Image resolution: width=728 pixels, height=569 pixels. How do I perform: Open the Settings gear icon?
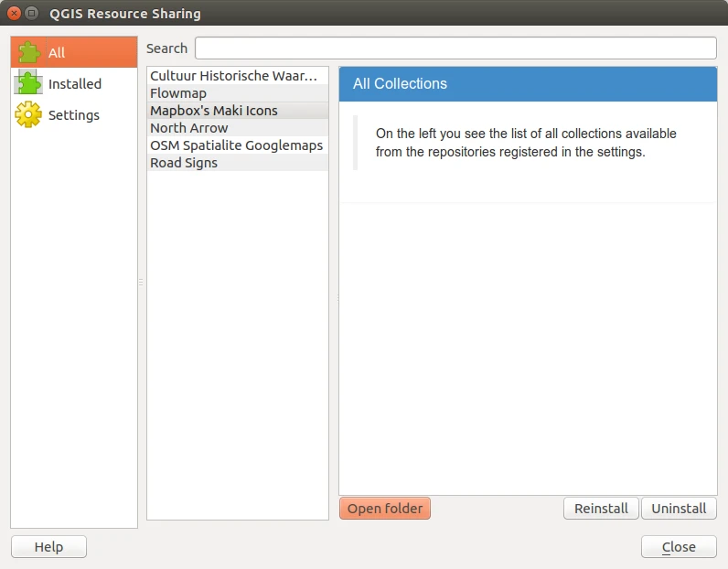tap(28, 114)
